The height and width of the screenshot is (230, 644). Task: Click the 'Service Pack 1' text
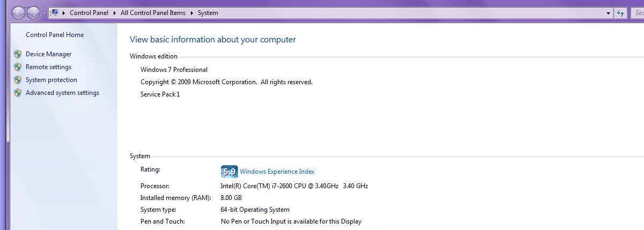click(160, 94)
